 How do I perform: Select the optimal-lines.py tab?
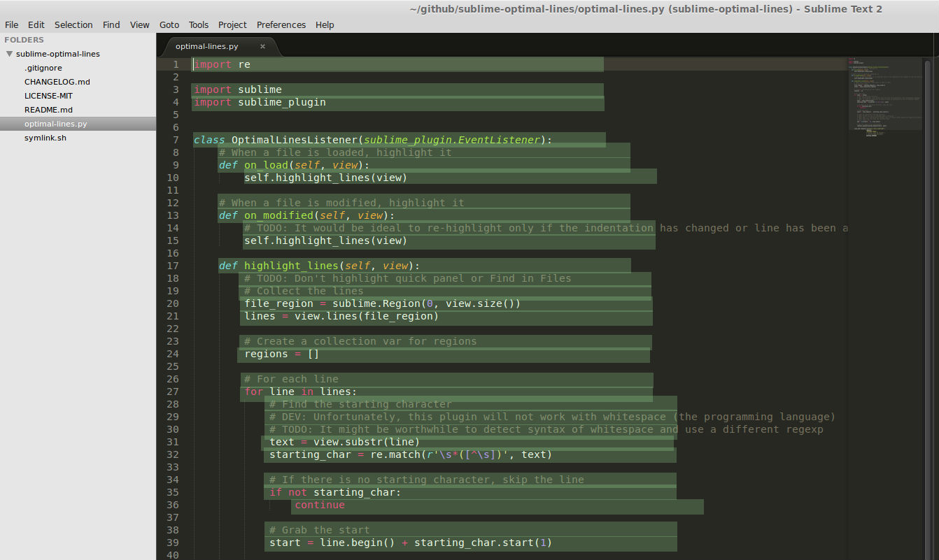tap(207, 47)
